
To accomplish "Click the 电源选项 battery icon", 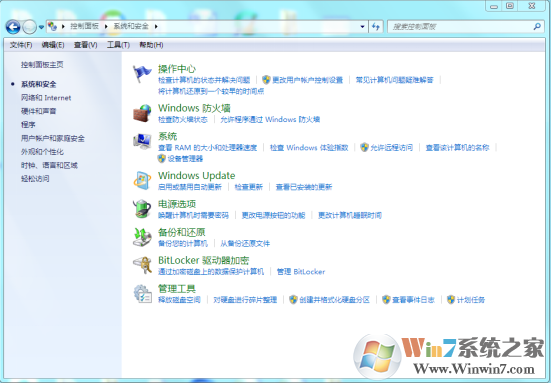I will point(142,209).
